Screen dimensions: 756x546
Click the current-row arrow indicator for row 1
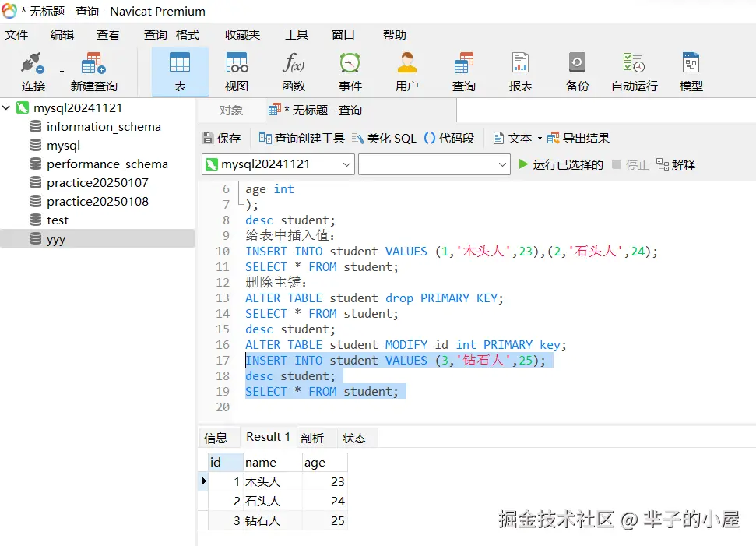(x=203, y=481)
